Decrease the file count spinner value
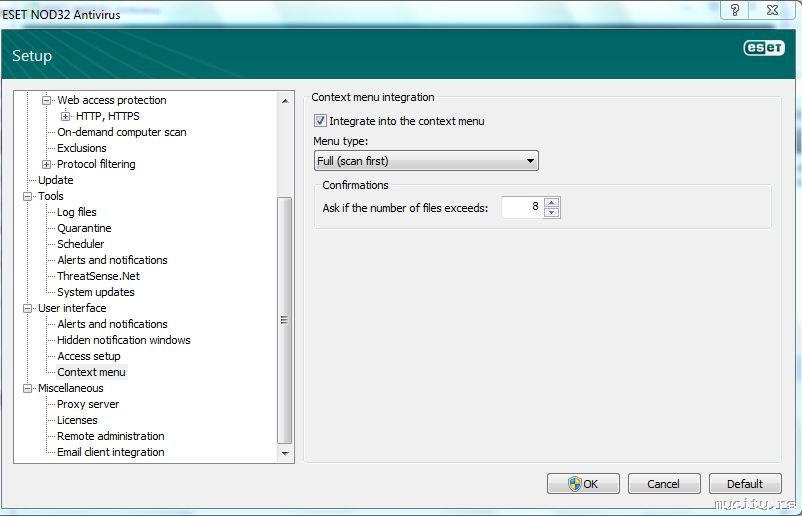The image size is (802, 516). click(x=551, y=212)
